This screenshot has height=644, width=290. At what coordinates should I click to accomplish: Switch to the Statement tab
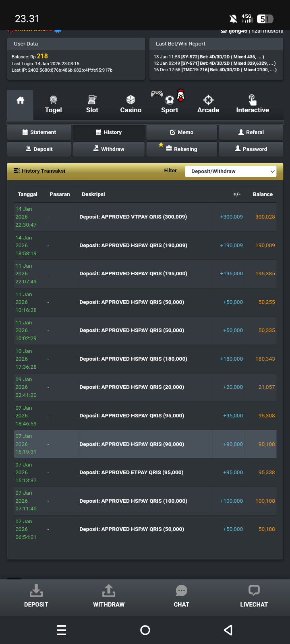tap(39, 132)
